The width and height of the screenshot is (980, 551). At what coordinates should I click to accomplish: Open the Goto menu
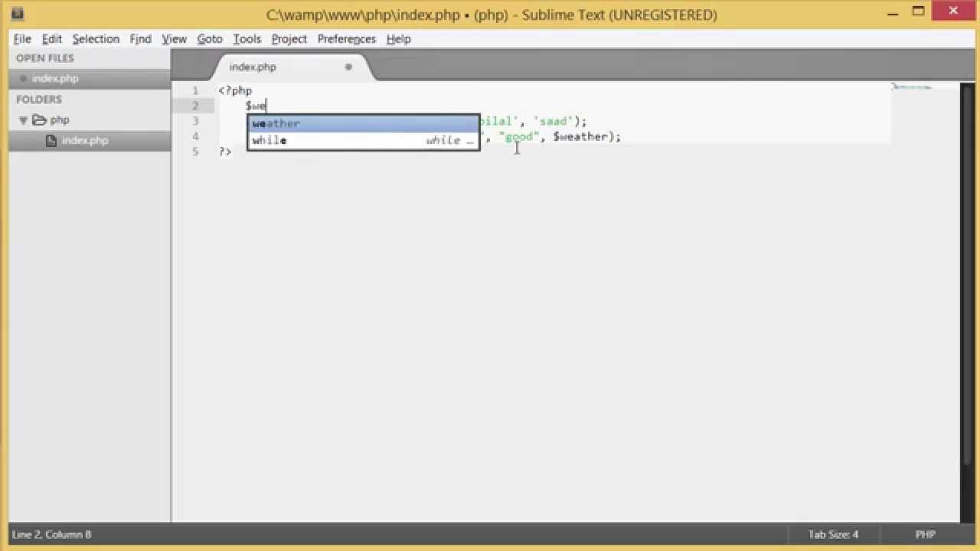coord(209,39)
